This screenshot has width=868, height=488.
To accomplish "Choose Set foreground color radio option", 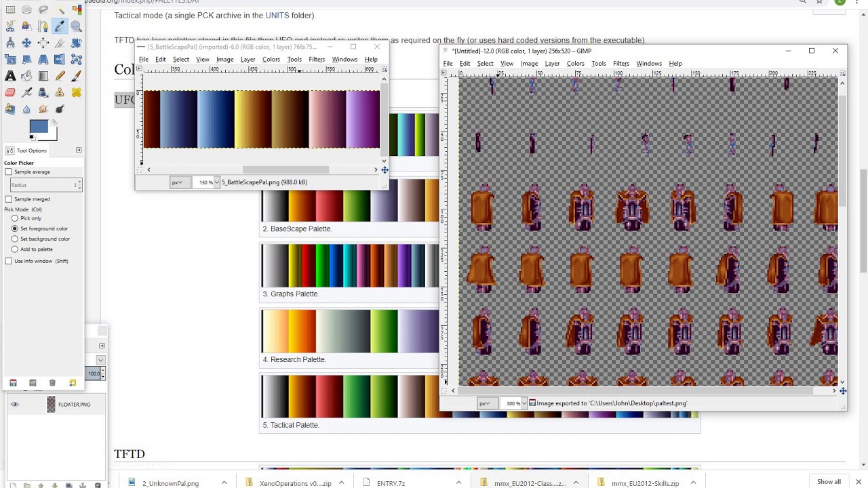I will coord(15,228).
